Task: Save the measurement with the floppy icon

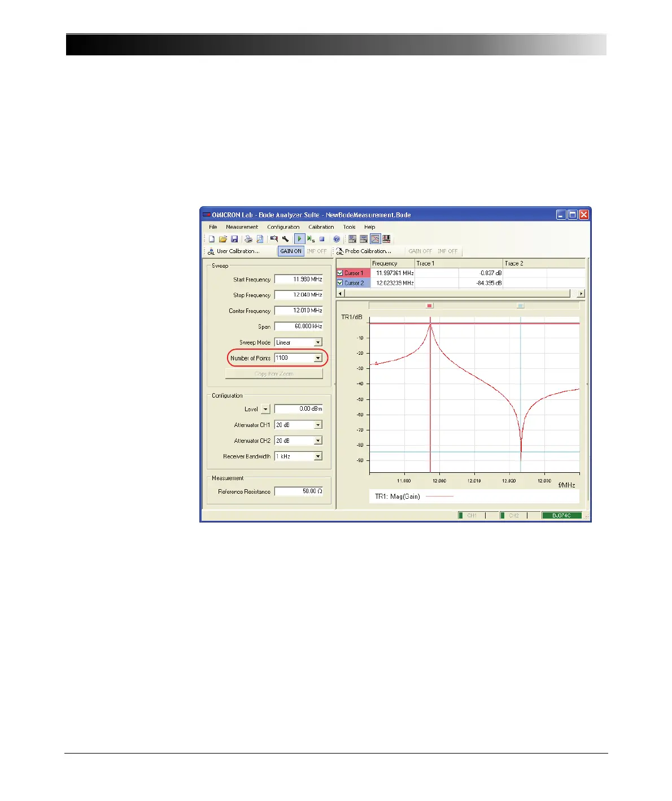Action: pos(234,239)
